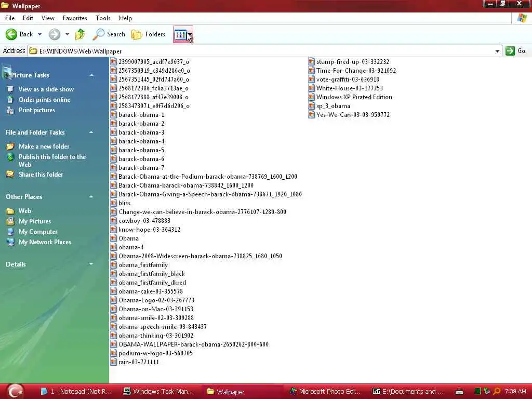Viewport: 532px width, 399px height.
Task: Select the obama-cake-03-355578 file icon
Action: point(114,291)
